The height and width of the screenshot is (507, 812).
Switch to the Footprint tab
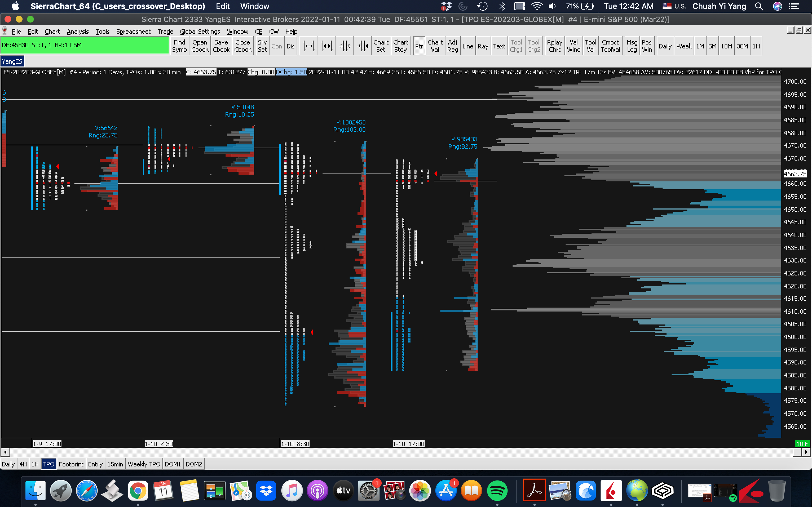click(71, 464)
